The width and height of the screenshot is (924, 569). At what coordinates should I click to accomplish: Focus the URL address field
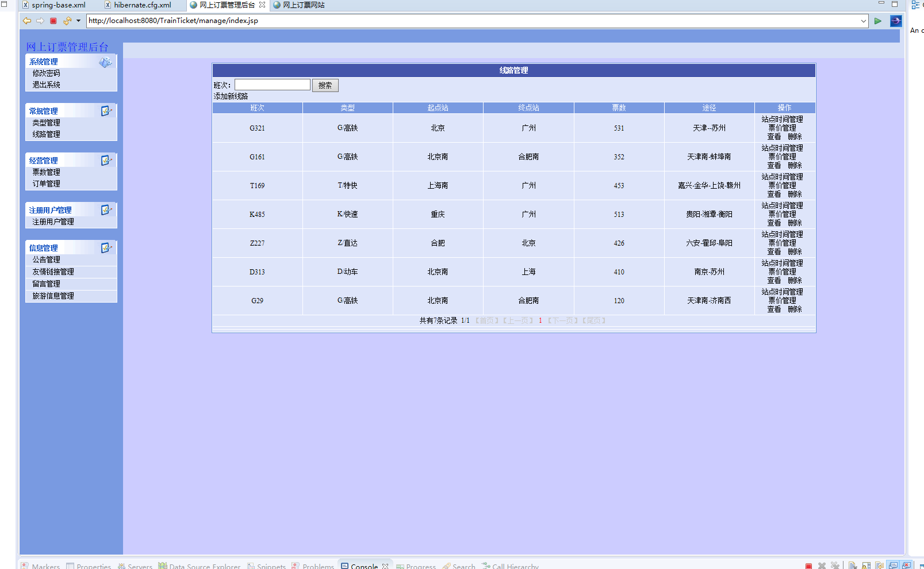[x=473, y=21]
